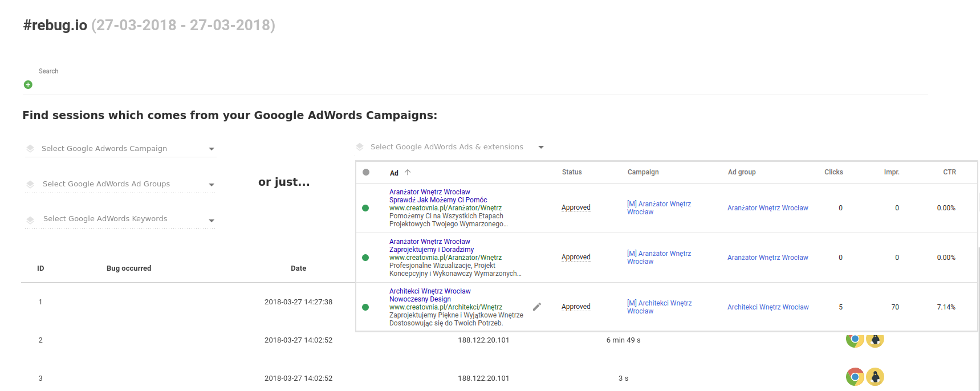Open ad group 'Architekci Wnętrz Wrocław'
This screenshot has height=391, width=980.
click(x=768, y=307)
